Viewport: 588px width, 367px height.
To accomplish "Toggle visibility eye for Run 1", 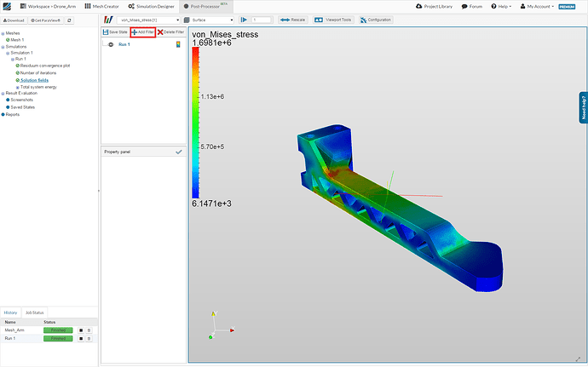I will pyautogui.click(x=111, y=43).
